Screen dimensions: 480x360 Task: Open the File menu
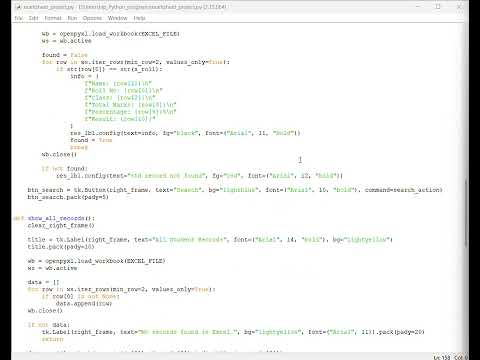[19, 18]
